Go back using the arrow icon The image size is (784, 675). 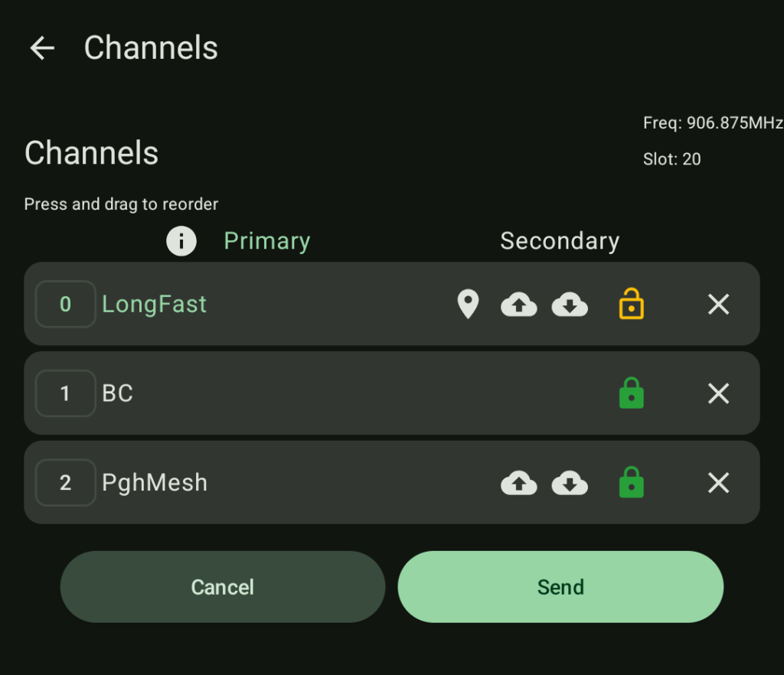pyautogui.click(x=42, y=48)
